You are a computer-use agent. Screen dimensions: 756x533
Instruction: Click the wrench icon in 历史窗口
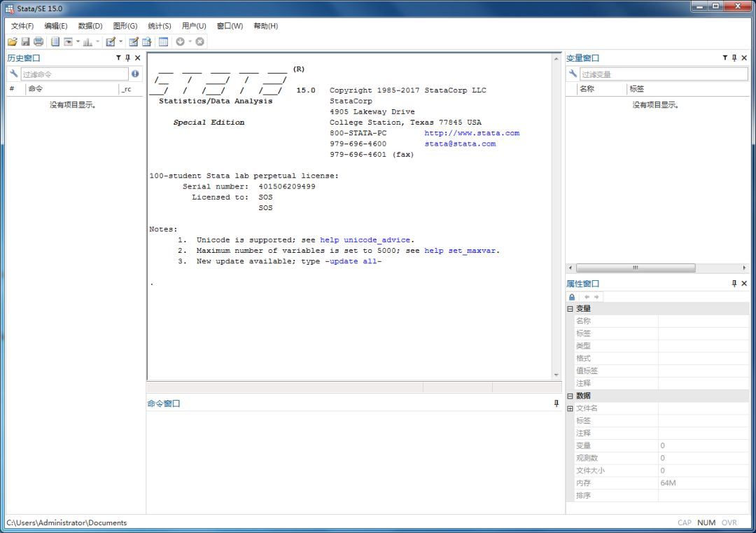point(13,74)
